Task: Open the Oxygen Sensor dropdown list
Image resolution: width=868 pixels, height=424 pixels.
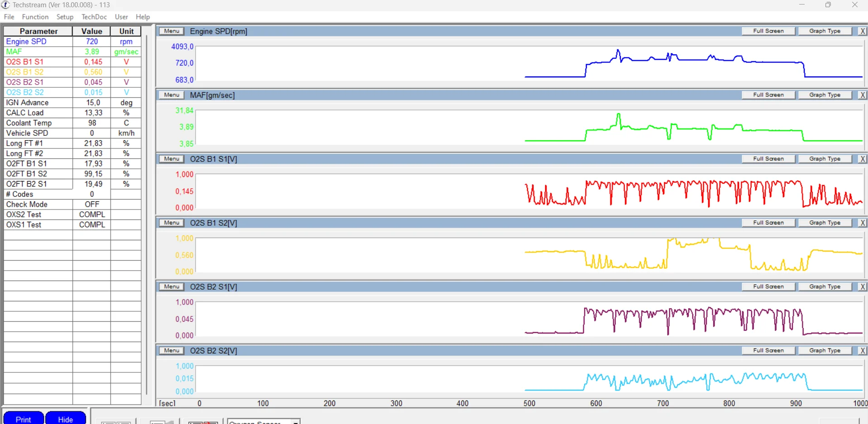Action: [x=296, y=422]
